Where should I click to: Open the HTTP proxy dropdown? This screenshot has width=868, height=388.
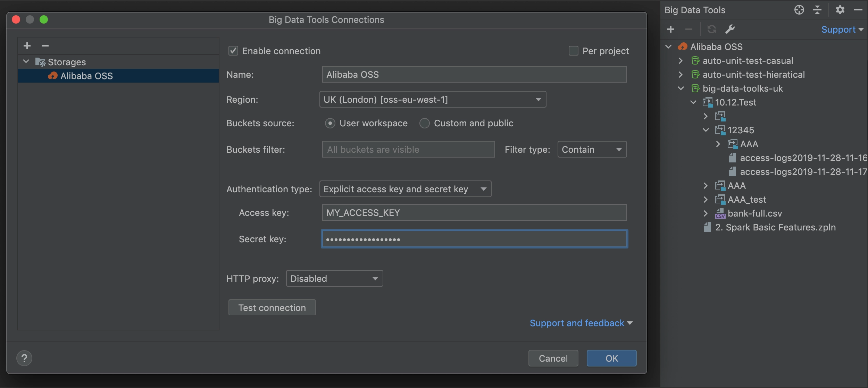coord(334,279)
